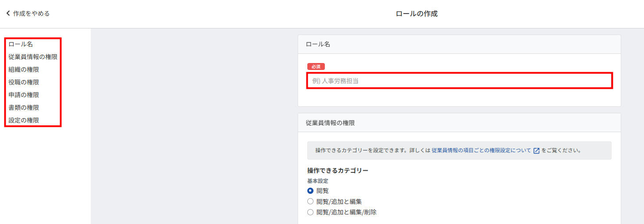Go to 従業員情報の権限 in the sidebar
Image resolution: width=644 pixels, height=224 pixels.
33,57
